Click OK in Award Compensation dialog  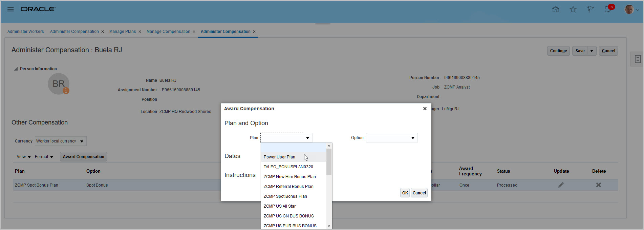[405, 193]
